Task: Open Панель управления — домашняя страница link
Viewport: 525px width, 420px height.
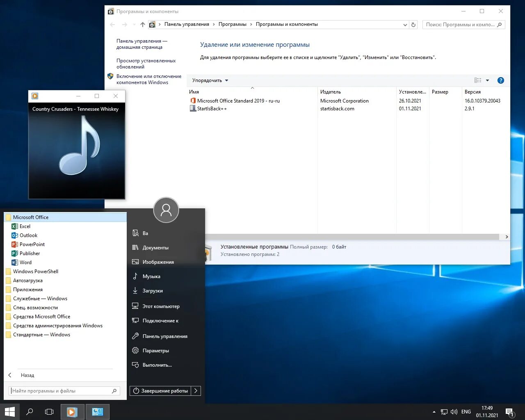Action: pos(142,44)
